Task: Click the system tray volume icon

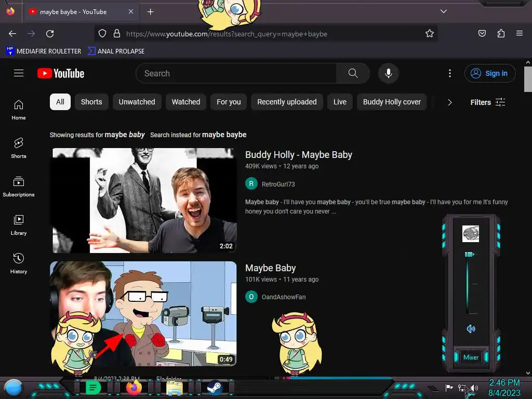Action: 474,388
